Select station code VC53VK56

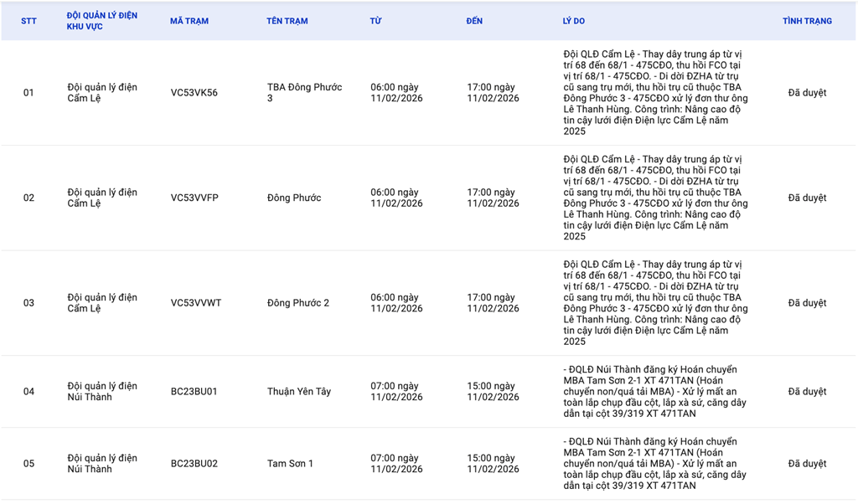194,93
